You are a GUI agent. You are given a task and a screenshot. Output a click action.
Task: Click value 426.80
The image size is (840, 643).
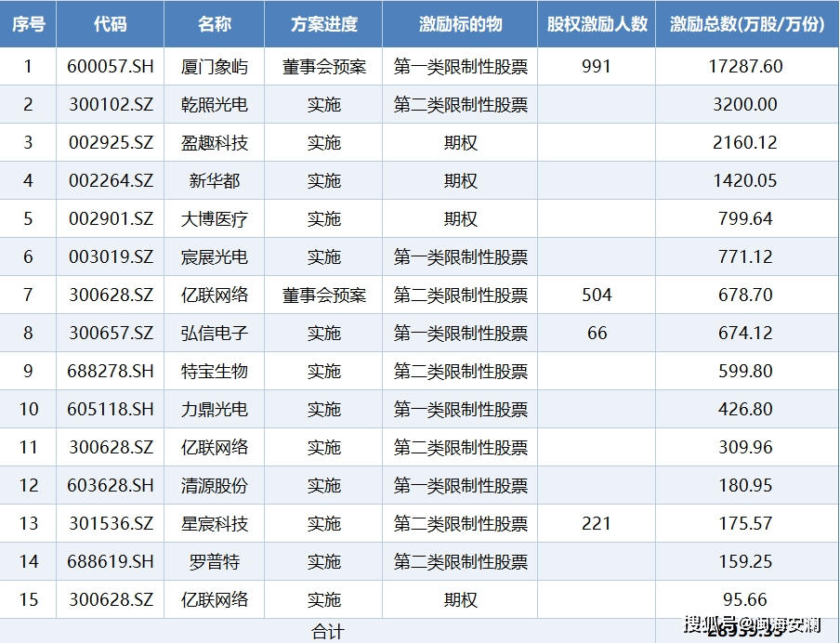pos(745,409)
